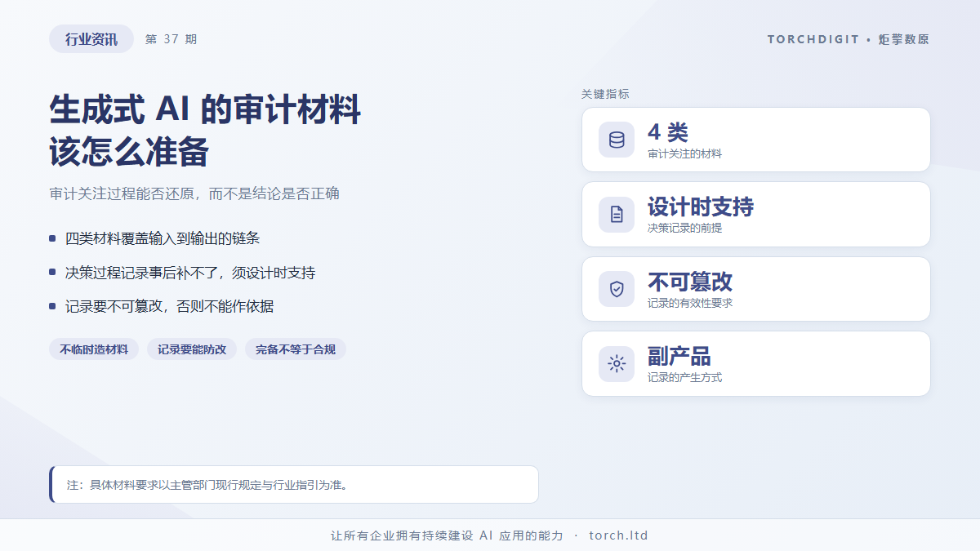Screen dimensions: 980x551
Task: Click the 副产品 metric title
Action: pos(679,357)
